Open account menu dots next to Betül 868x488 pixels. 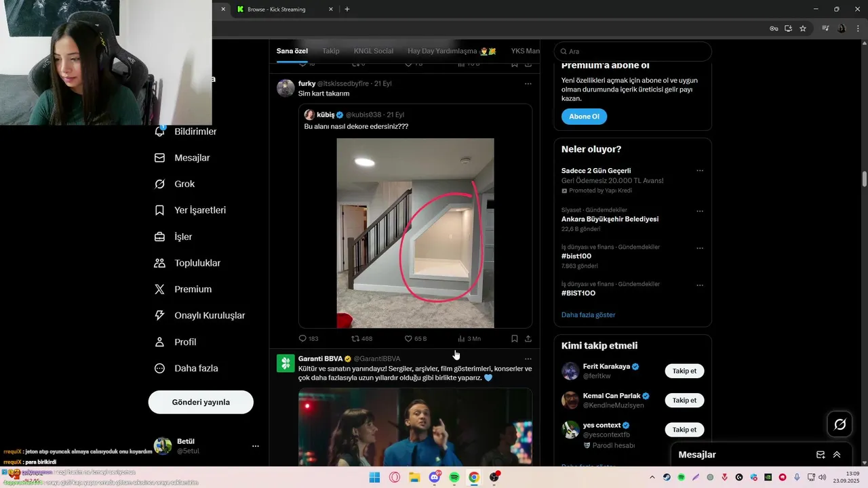(256, 446)
